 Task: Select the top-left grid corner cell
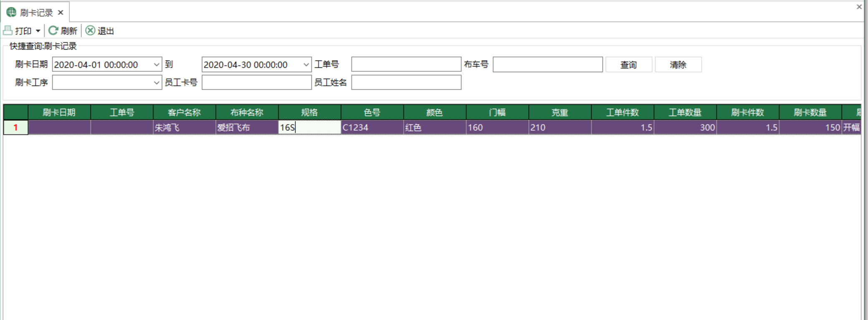(16, 112)
